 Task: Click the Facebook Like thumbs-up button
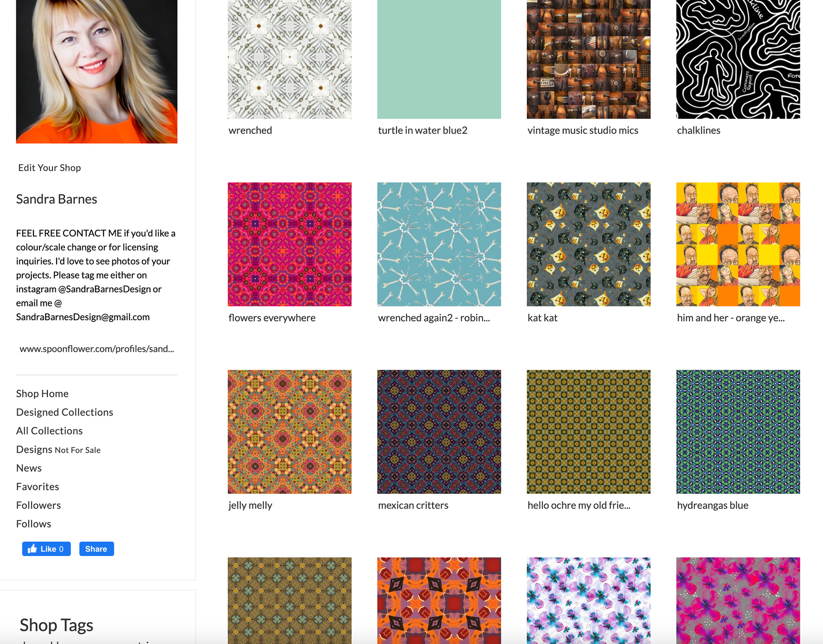click(46, 549)
